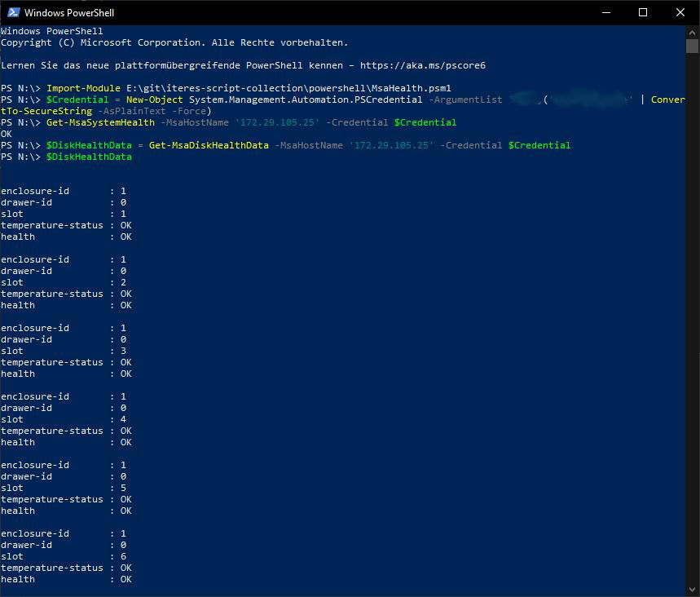Viewport: 700px width, 597px height.
Task: Close the Windows PowerShell window
Action: [680, 12]
